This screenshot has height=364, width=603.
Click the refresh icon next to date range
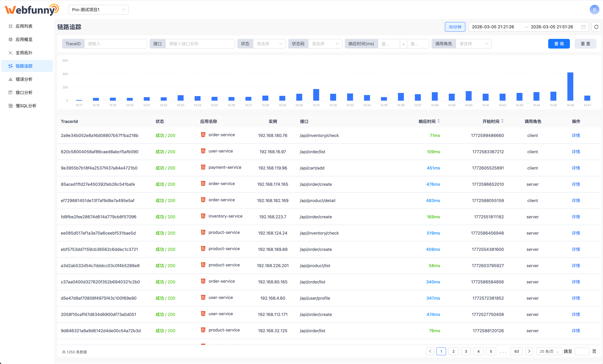(x=596, y=27)
